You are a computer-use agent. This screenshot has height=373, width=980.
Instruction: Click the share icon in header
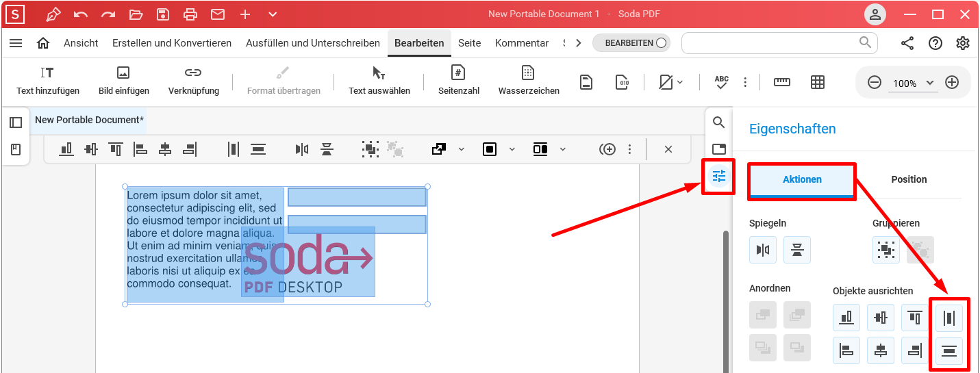[x=907, y=43]
